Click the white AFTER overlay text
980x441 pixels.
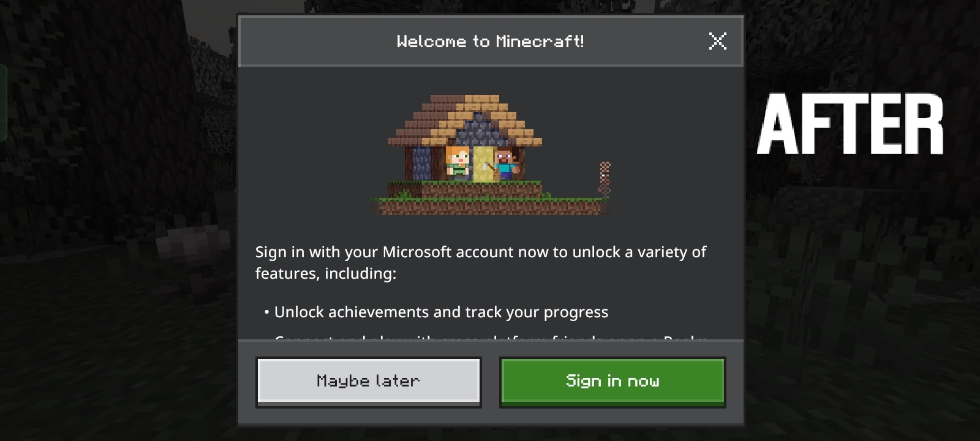(851, 124)
